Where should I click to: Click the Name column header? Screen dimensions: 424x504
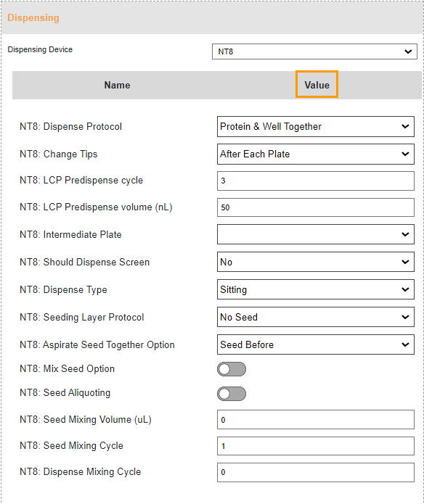(x=117, y=85)
